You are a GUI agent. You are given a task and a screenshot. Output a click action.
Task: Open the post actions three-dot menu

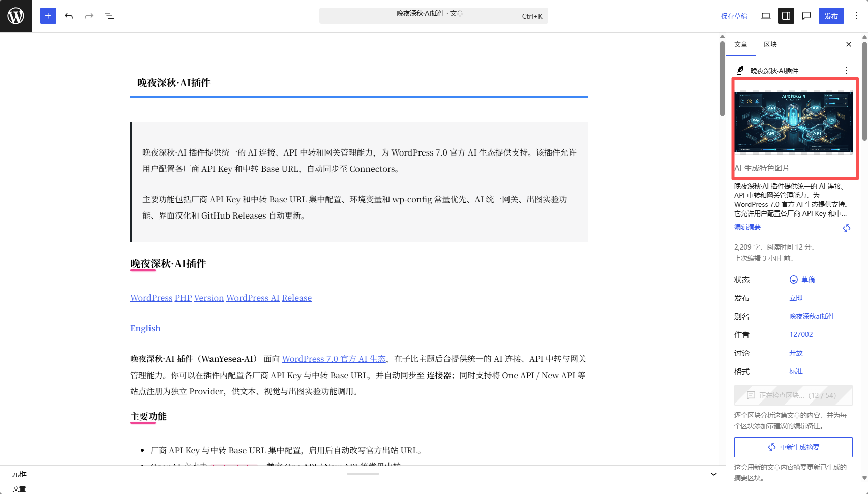[847, 71]
